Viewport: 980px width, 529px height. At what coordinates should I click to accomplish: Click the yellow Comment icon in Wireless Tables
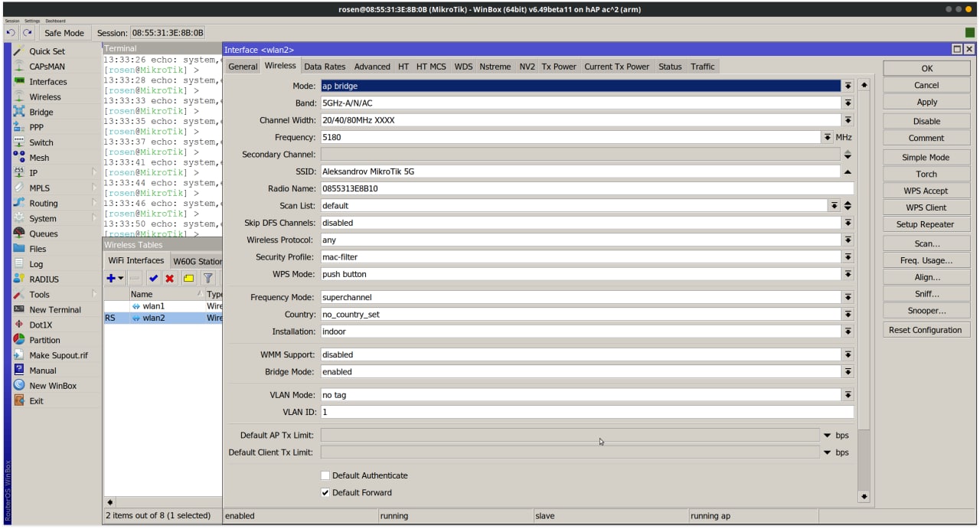188,278
